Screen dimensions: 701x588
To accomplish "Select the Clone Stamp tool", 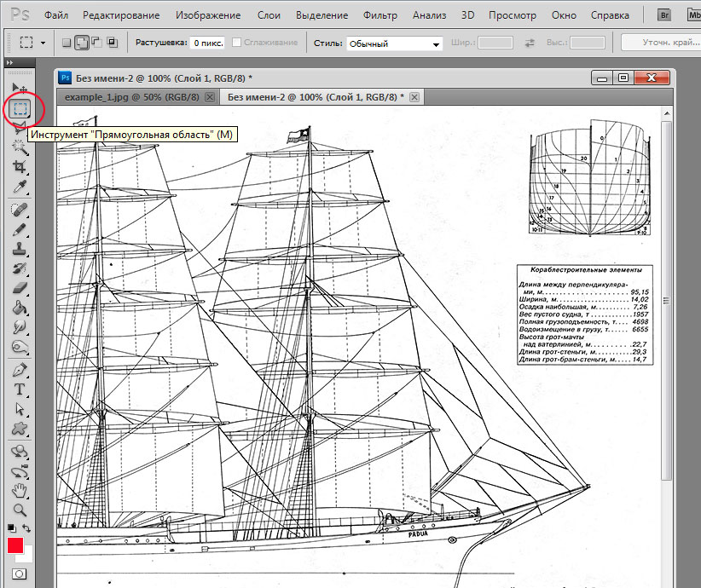I will coord(19,250).
